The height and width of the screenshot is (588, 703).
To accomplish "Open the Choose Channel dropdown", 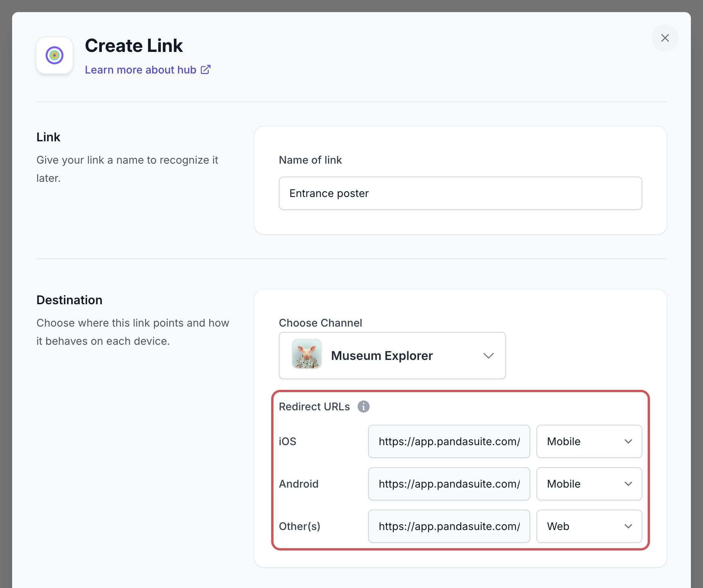I will [392, 356].
